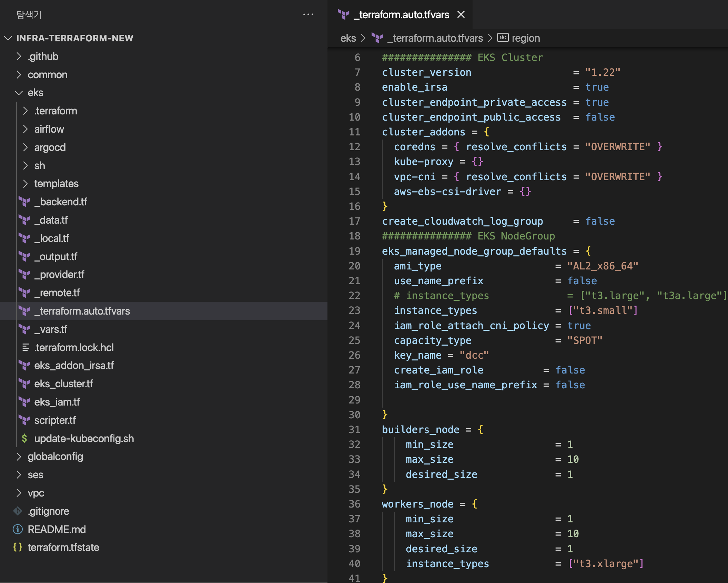This screenshot has width=728, height=583.
Task: Expand the globalconfig folder
Action: 19,457
